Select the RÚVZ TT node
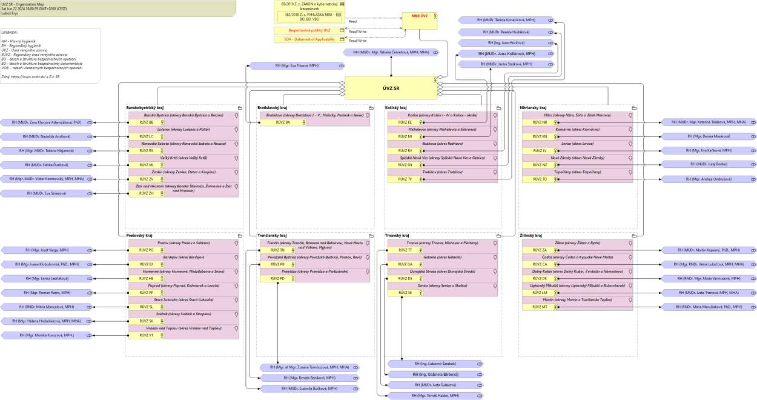 405,250
